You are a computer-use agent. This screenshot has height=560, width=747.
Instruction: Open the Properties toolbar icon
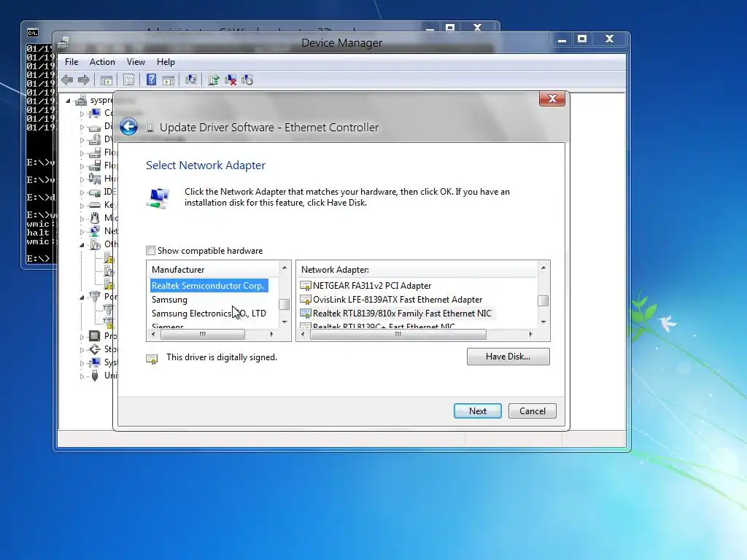point(128,80)
